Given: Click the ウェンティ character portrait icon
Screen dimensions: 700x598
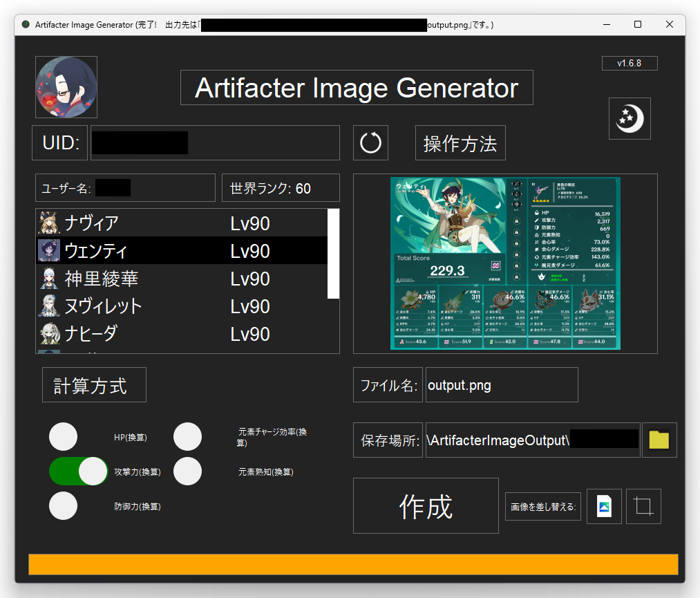Looking at the screenshot, I should click(49, 250).
